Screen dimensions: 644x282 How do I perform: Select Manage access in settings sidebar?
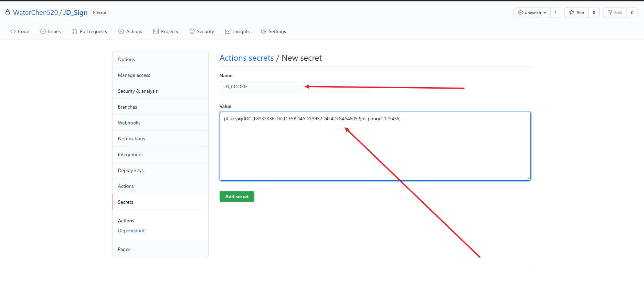[x=134, y=75]
